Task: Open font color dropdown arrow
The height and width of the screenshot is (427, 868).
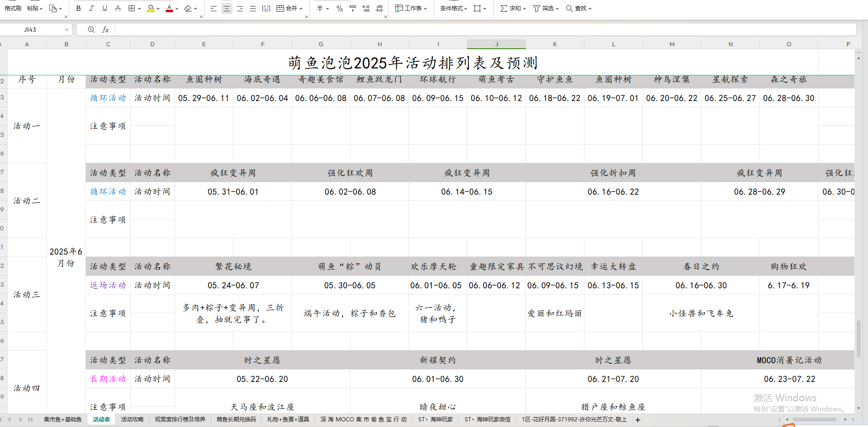Action: pos(177,8)
